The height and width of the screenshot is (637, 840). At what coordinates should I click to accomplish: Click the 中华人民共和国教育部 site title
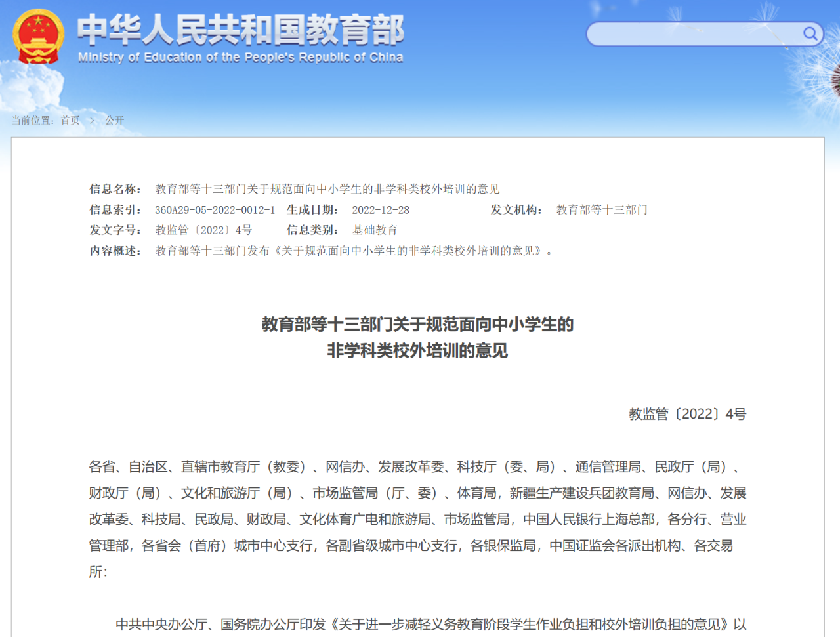tap(240, 30)
